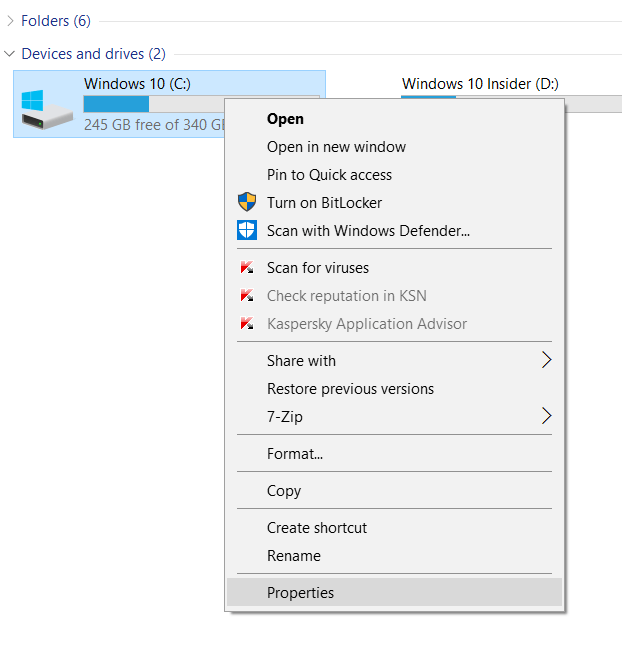
Task: Select the Windows 10 (C:) drive icon
Action: pos(47,110)
